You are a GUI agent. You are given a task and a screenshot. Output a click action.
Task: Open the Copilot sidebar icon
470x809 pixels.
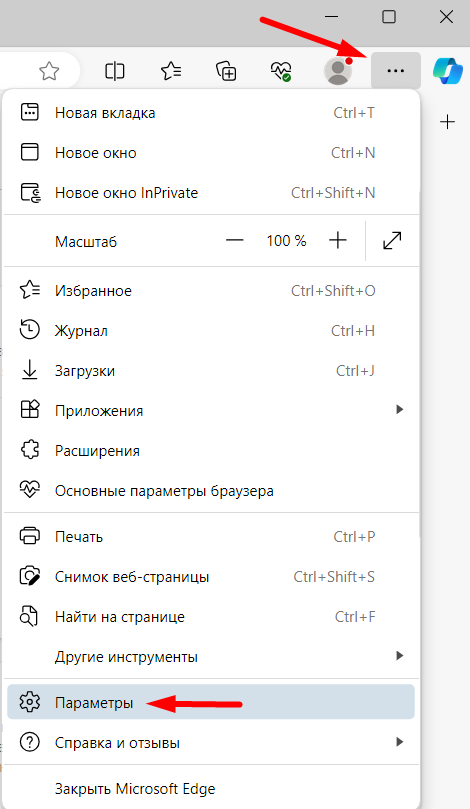[447, 71]
